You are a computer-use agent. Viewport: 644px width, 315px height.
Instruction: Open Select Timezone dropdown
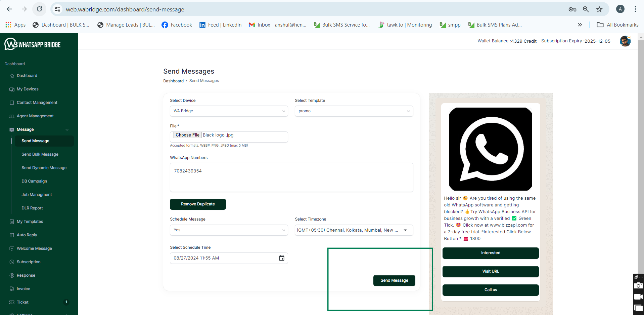click(354, 230)
